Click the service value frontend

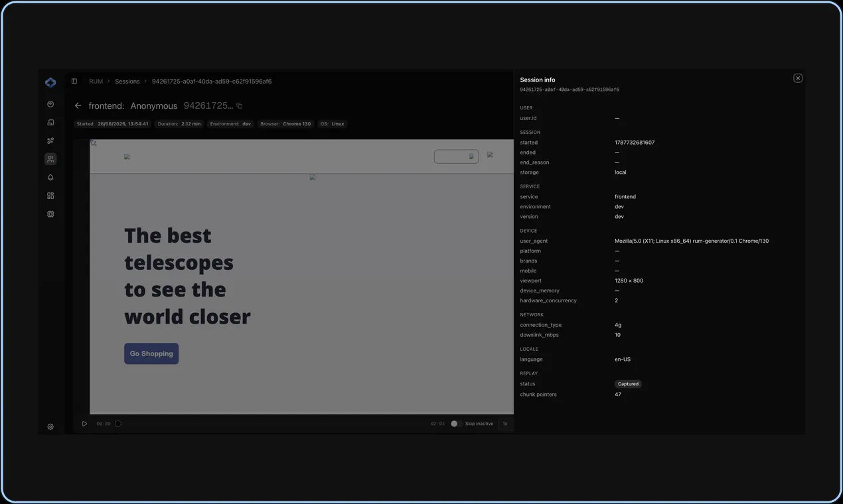625,197
